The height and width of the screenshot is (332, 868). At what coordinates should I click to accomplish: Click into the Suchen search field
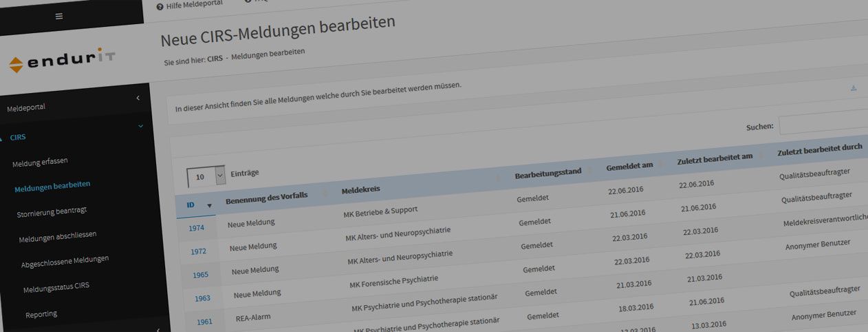[x=823, y=123]
